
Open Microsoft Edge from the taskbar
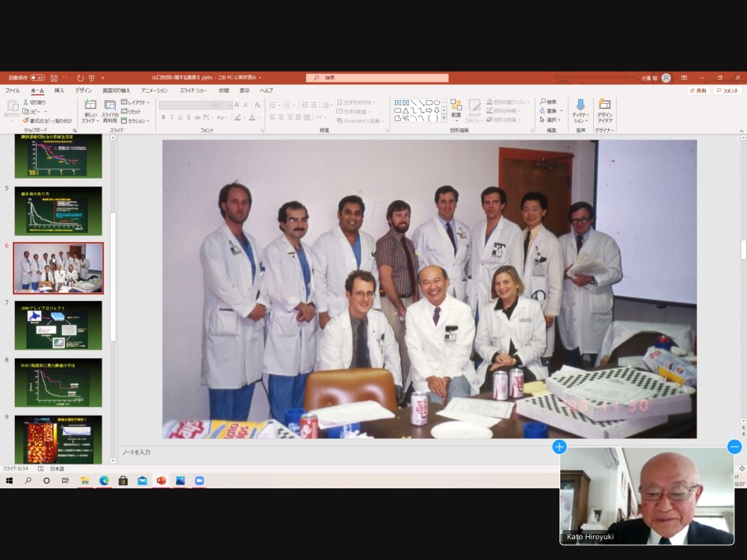(x=104, y=481)
